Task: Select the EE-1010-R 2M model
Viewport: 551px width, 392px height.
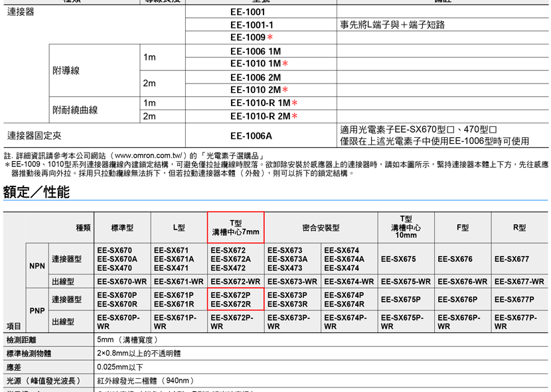Action: coord(260,116)
